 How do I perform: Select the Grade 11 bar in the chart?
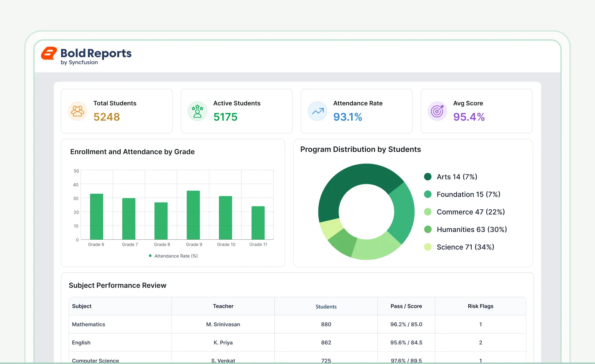tap(258, 223)
